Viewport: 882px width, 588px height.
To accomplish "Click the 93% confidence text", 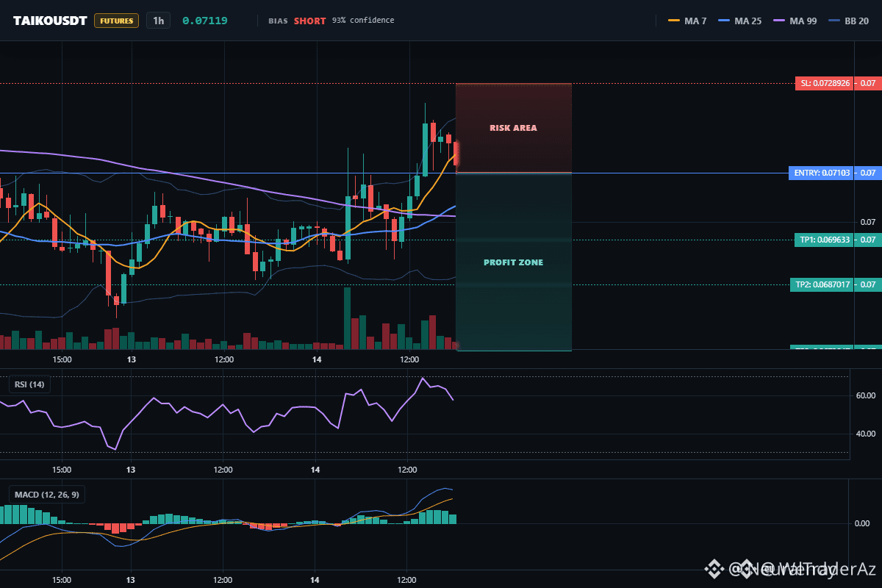I will pyautogui.click(x=363, y=21).
